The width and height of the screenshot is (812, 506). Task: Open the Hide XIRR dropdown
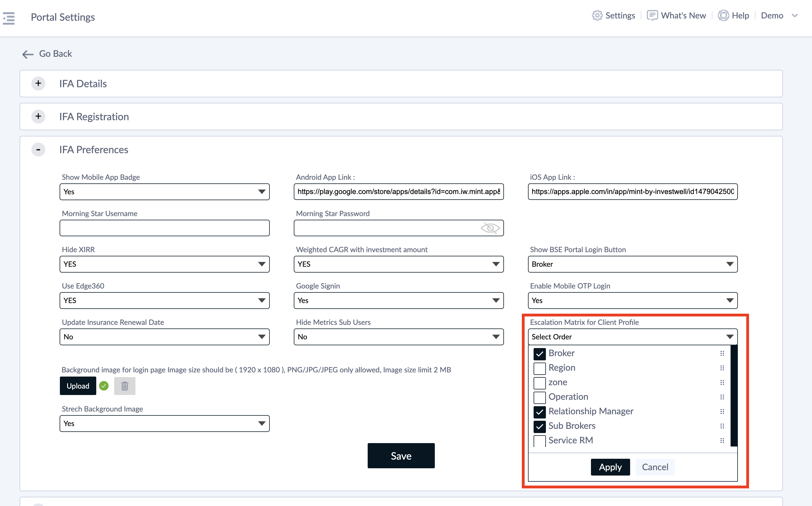[165, 264]
